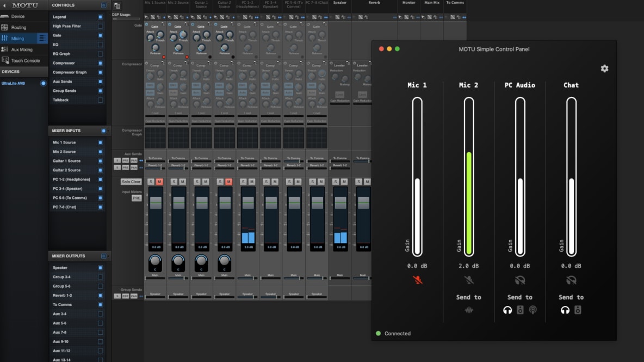This screenshot has width=644, height=362.
Task: Open settings gear in Simple Control Panel
Action: 604,68
